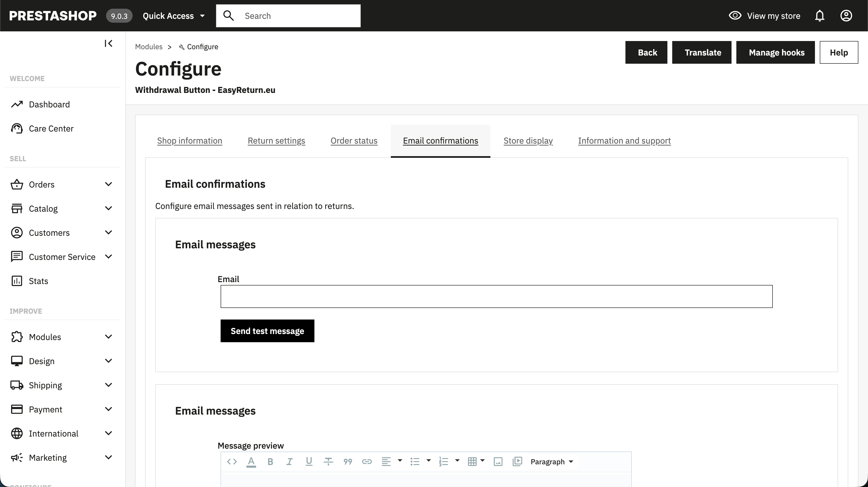
Task: Open the bullet list style dropdown arrow
Action: (429, 460)
